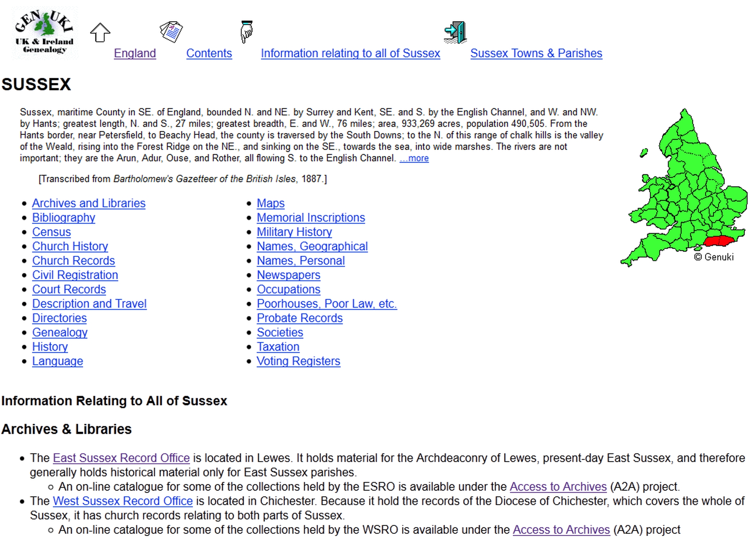
Task: Open Names, Personal link
Action: pyautogui.click(x=301, y=261)
